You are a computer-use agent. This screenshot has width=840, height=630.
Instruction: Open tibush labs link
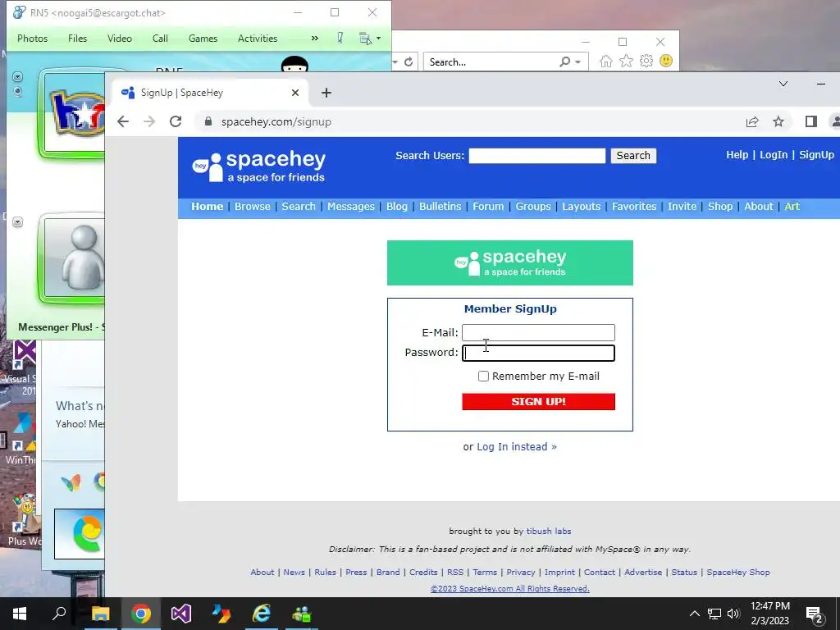pos(549,531)
